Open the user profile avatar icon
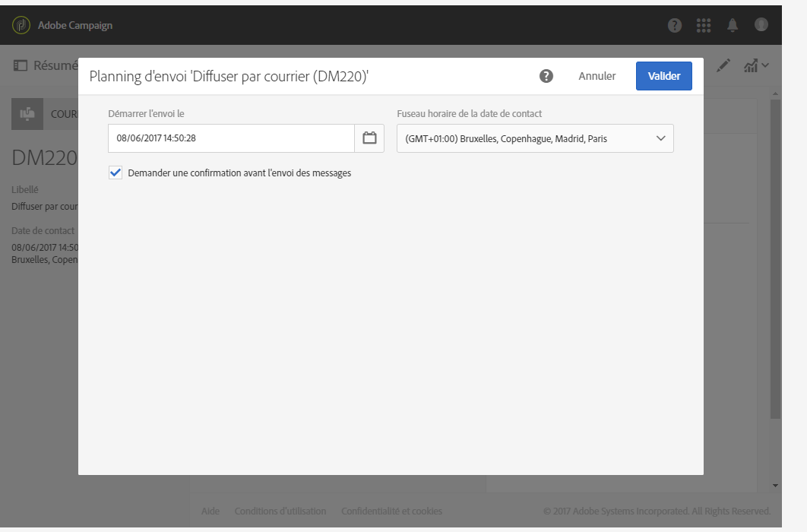The image size is (807, 532). point(761,24)
